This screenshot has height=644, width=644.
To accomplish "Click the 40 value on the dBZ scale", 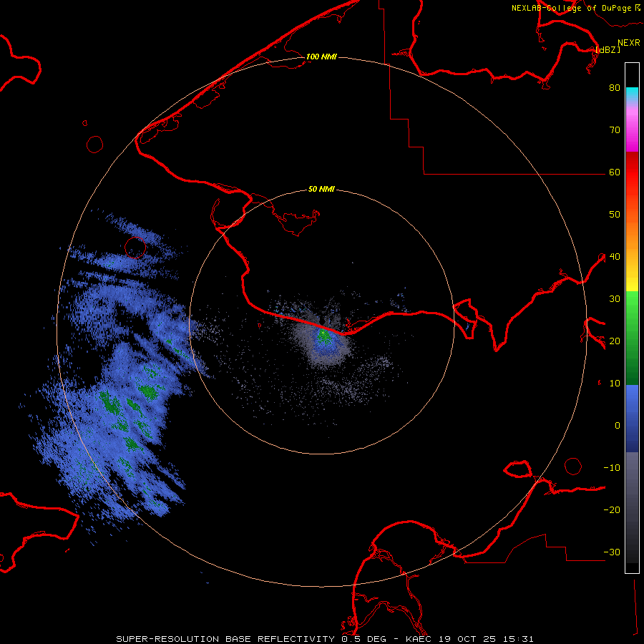I will pyautogui.click(x=615, y=257).
